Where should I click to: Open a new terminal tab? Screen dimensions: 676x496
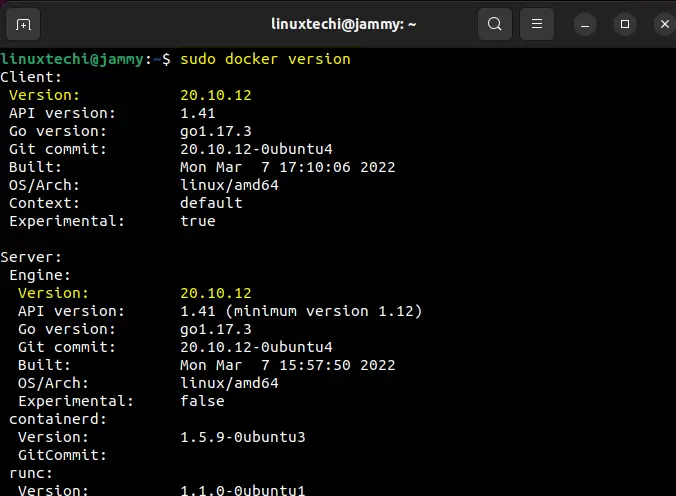pos(23,25)
